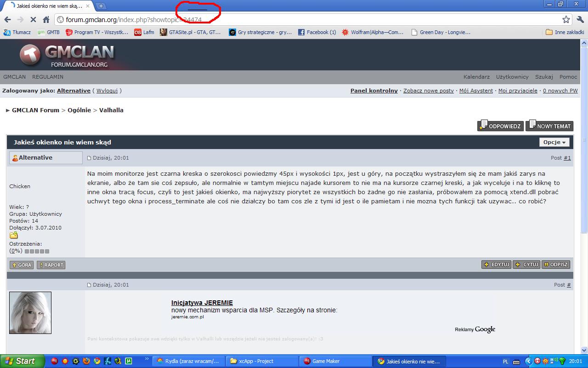This screenshot has width=588, height=368.
Task: Click the blonde avatar thumbnail
Action: click(30, 313)
